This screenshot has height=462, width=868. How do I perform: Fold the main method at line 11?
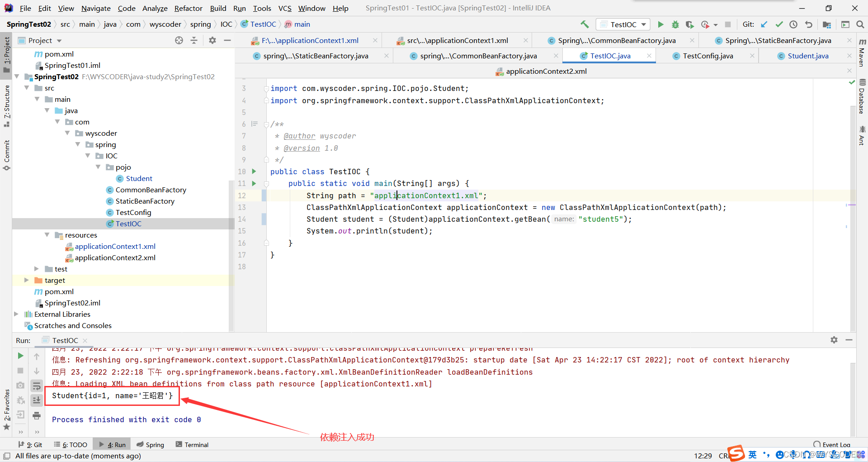[266, 184]
